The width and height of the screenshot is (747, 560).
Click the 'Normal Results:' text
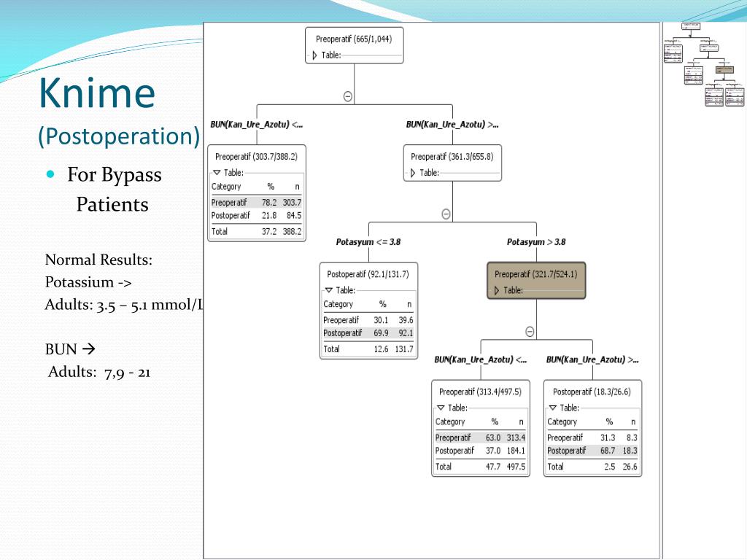point(98,260)
